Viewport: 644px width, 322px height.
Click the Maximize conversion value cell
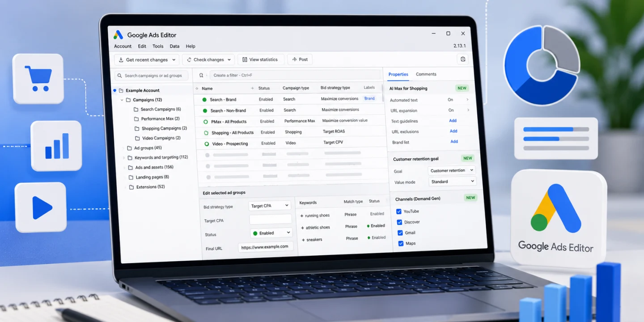[x=345, y=120]
